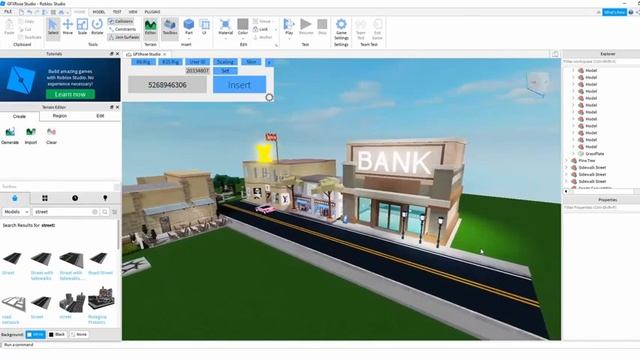Screen dimensions: 640x360
Task: Click the Play test icon
Action: click(289, 24)
